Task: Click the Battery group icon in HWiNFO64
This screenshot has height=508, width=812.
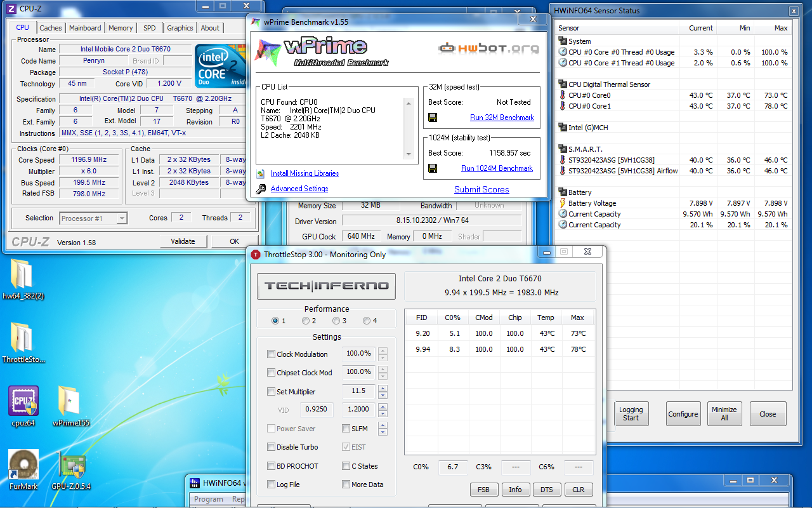Action: coord(563,192)
